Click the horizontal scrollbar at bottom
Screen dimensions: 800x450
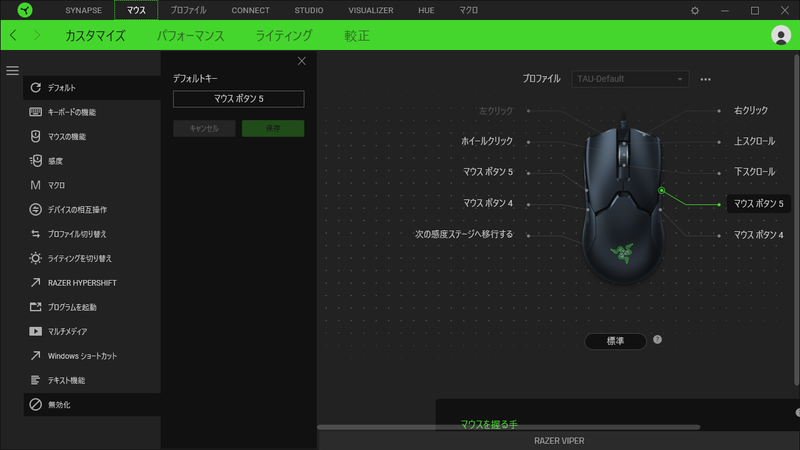pos(509,427)
